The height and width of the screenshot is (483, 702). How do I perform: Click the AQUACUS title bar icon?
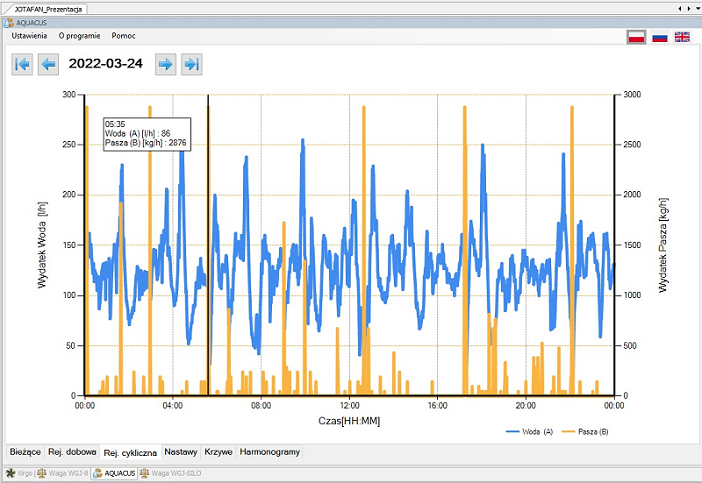point(9,22)
